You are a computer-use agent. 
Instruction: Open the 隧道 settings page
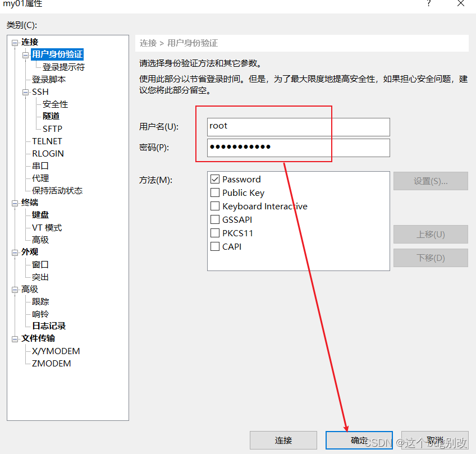point(52,116)
